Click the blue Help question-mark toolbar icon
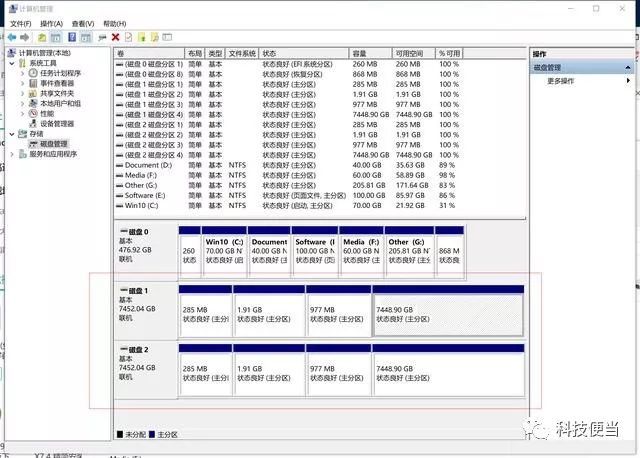Viewport: 640px width, 458px height. (72, 37)
